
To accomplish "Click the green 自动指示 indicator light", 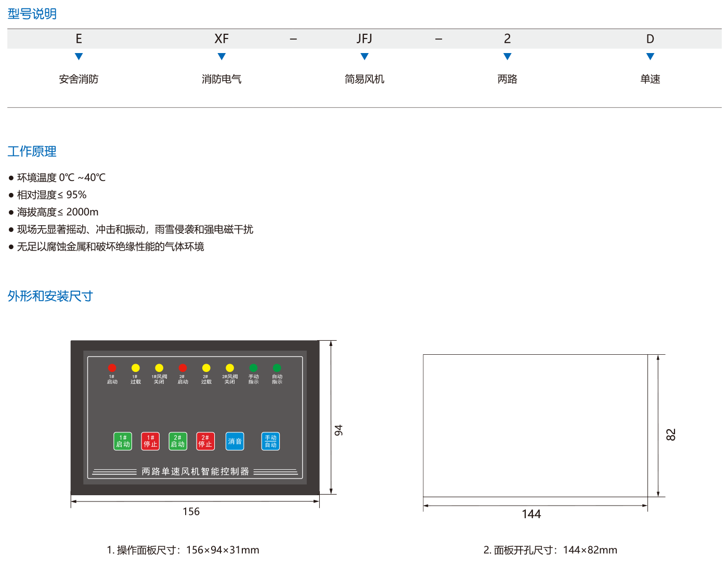I will tap(277, 368).
